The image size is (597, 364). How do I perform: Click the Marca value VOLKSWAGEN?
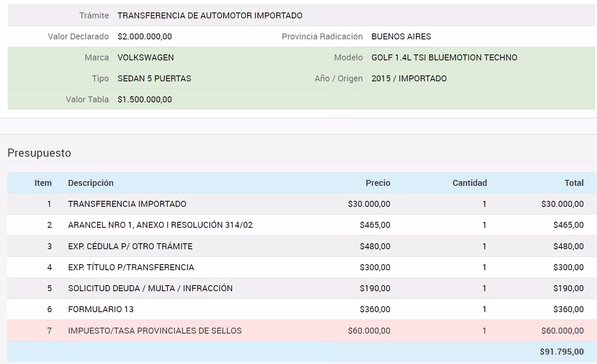click(x=145, y=57)
